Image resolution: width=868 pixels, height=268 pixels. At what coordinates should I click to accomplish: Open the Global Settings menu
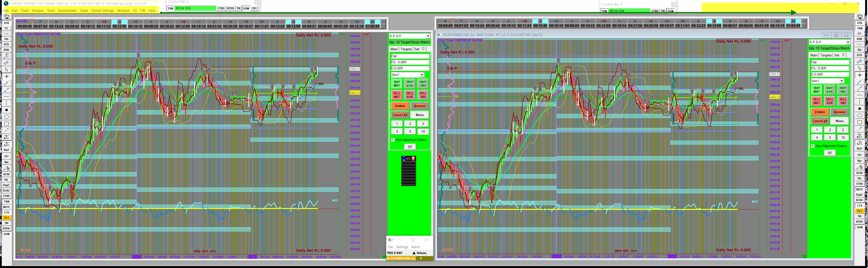click(x=103, y=10)
